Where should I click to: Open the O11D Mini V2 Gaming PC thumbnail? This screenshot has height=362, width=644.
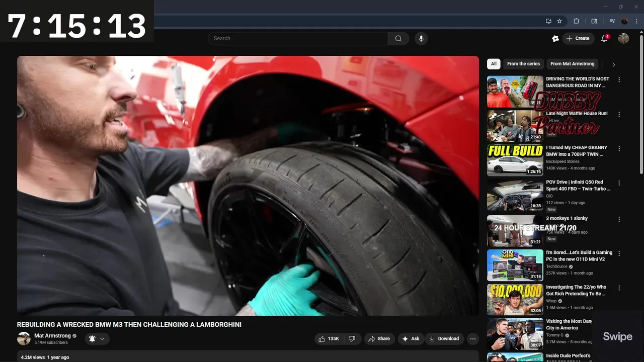pos(515,265)
